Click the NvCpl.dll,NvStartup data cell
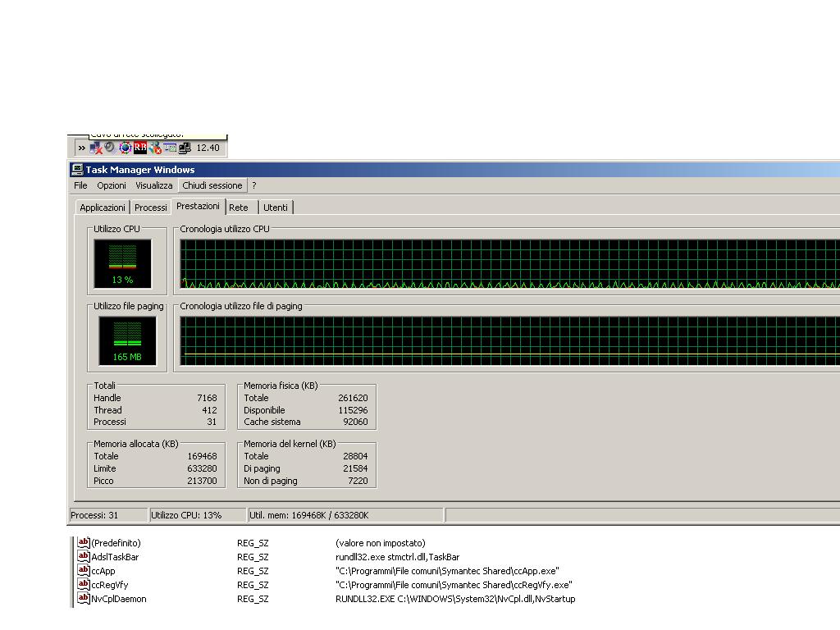 (455, 599)
